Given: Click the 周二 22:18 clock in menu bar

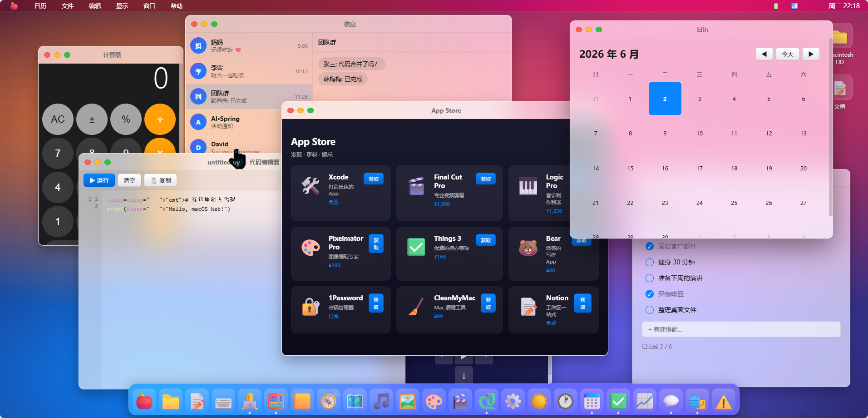Looking at the screenshot, I should (x=844, y=6).
